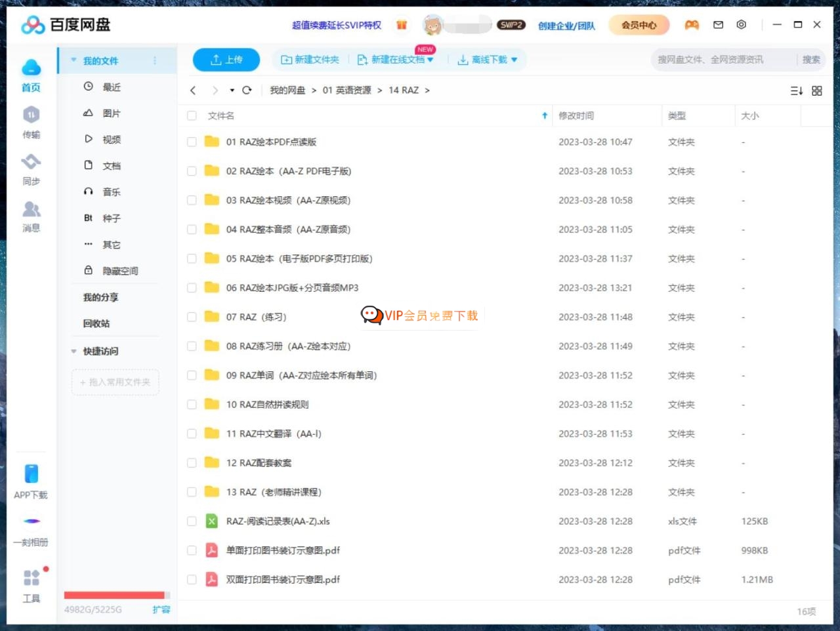840x631 pixels.
Task: Click the user avatar icon
Action: click(432, 25)
